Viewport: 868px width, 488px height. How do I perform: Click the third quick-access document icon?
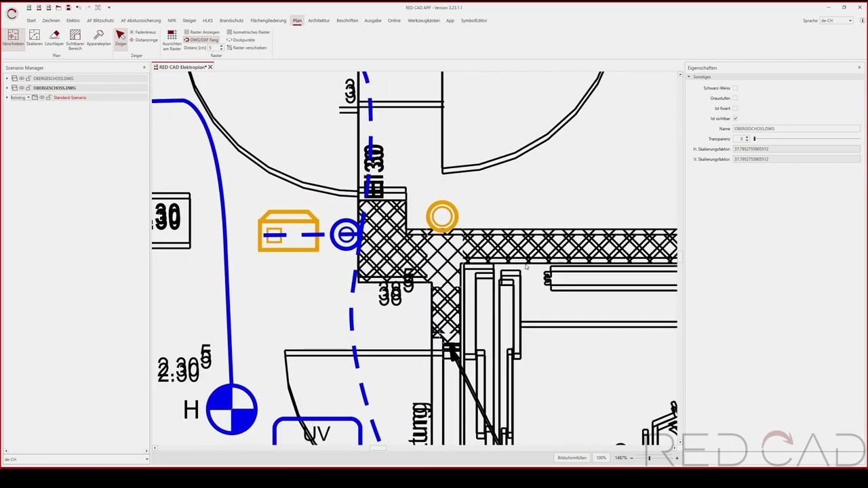pos(49,7)
